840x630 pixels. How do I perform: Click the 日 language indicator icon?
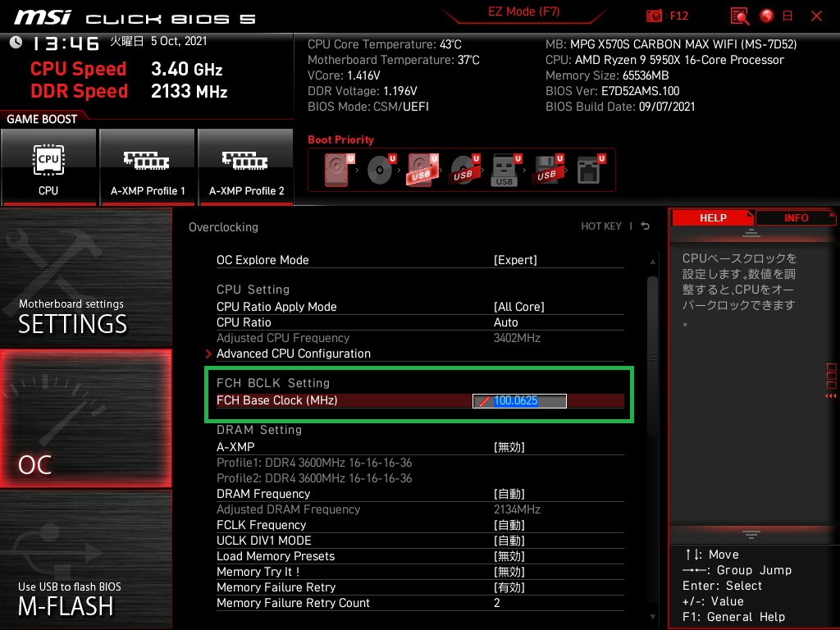[787, 16]
